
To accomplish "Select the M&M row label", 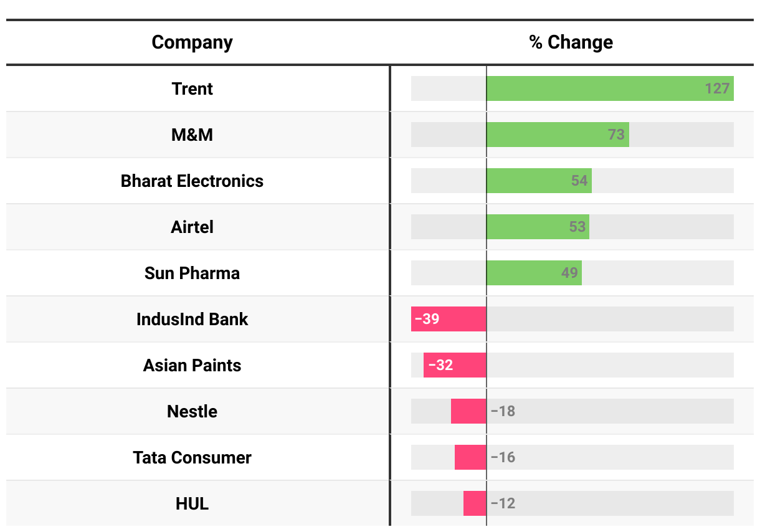I will (x=192, y=135).
